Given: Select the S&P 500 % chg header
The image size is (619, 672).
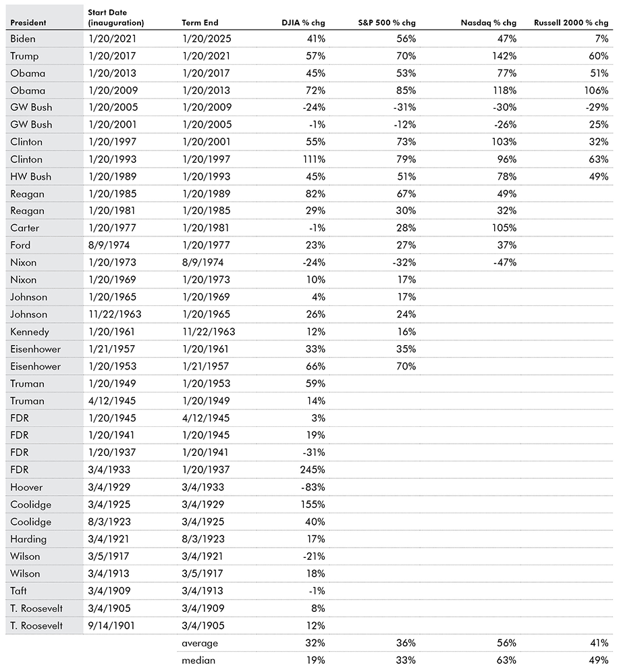Looking at the screenshot, I should (x=386, y=22).
